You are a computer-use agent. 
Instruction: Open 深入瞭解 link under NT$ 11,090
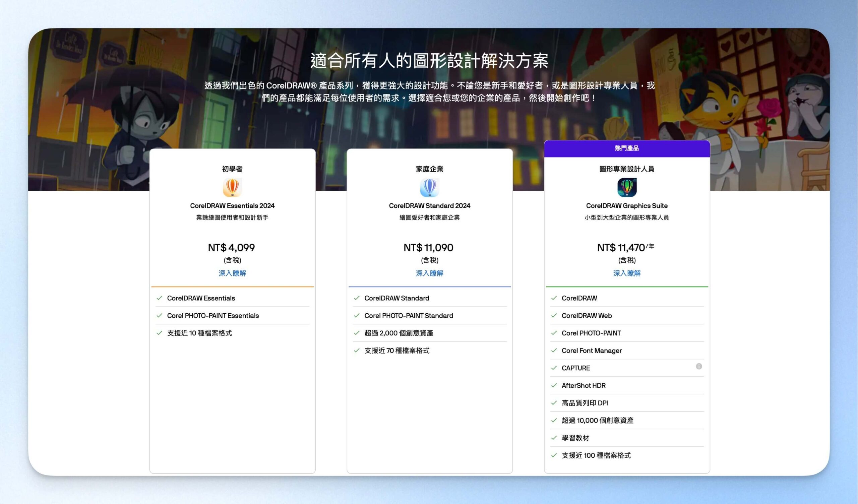[x=429, y=273]
